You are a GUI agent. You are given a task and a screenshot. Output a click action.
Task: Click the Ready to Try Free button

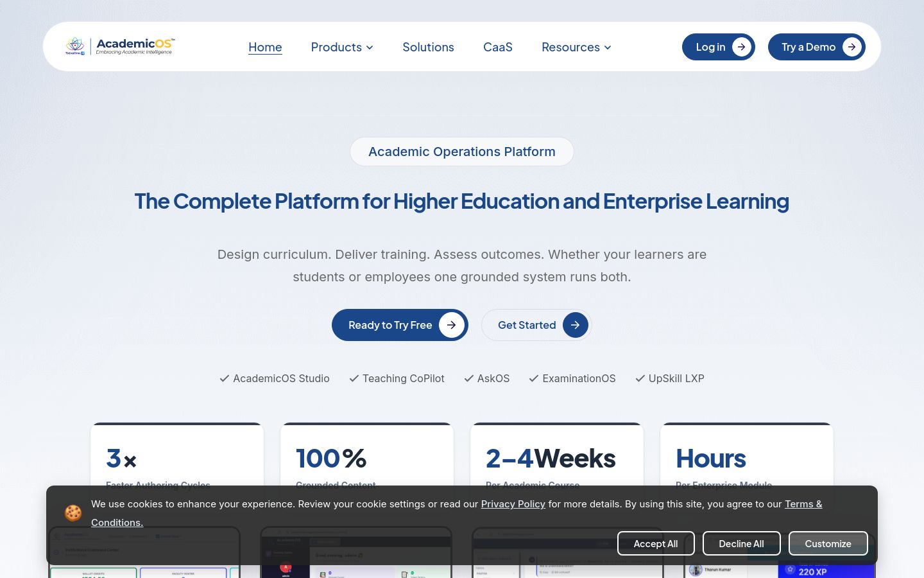(400, 325)
